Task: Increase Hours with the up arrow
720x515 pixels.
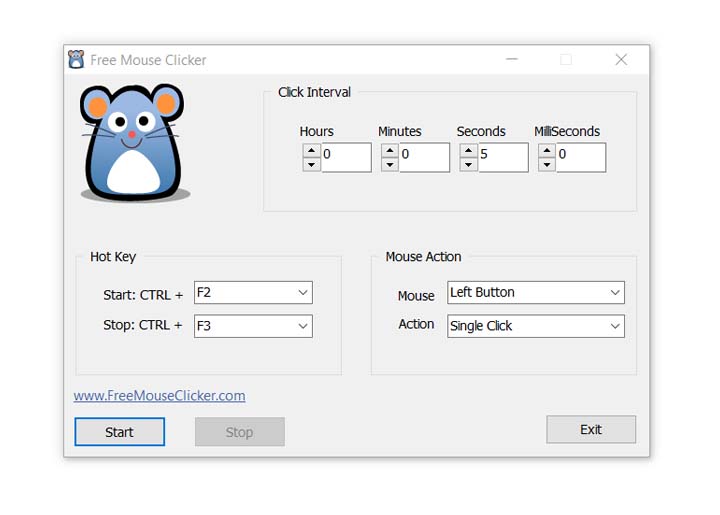Action: click(312, 151)
